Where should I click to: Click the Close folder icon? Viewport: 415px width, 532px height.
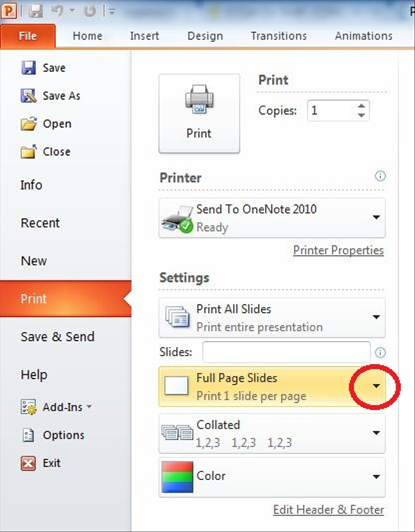[x=28, y=151]
